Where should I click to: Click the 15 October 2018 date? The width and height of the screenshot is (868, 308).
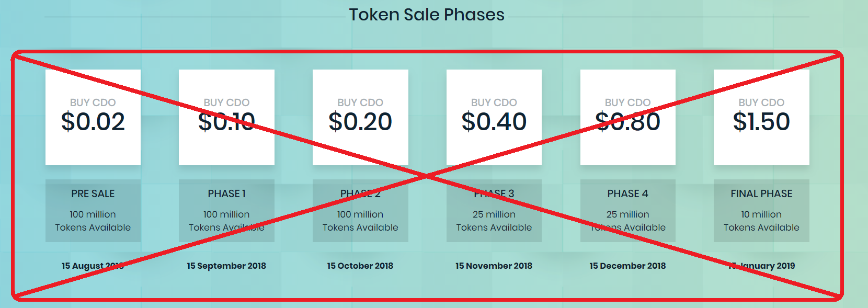tap(360, 266)
